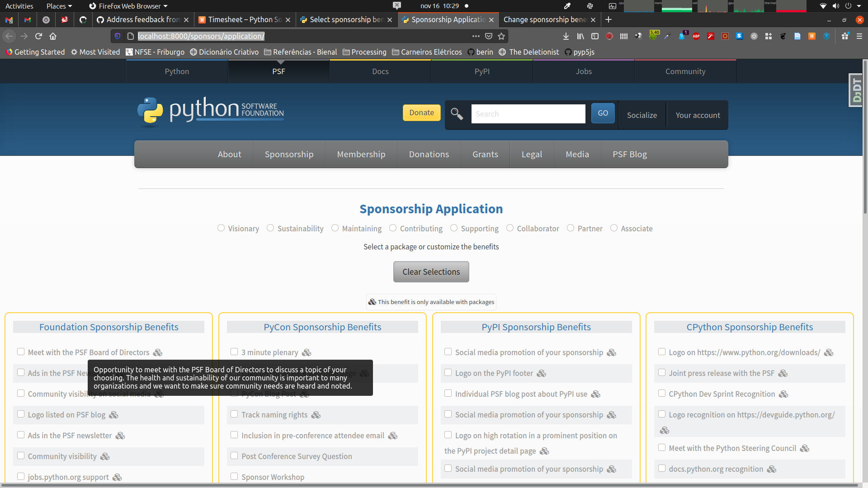
Task: Select the Partner package radio button
Action: coord(571,228)
